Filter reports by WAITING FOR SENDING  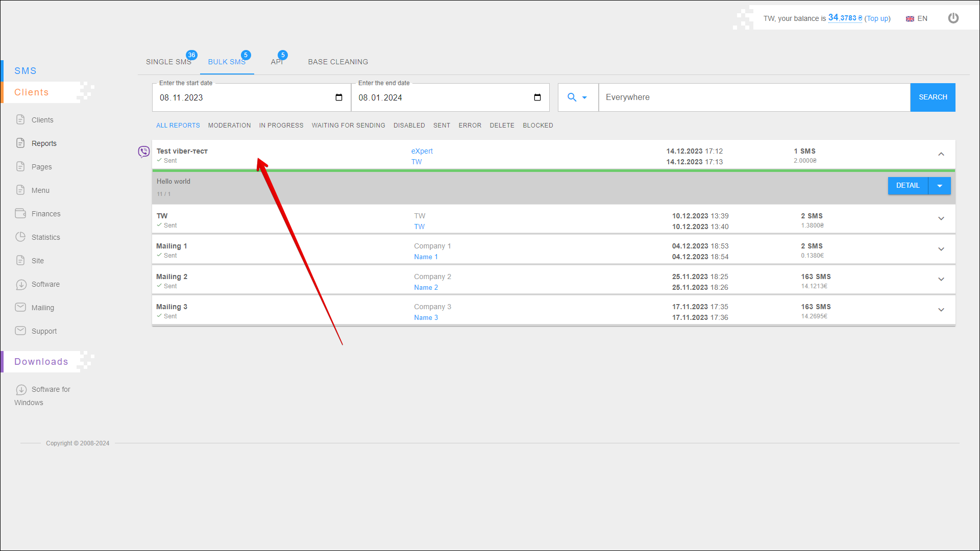click(x=348, y=126)
